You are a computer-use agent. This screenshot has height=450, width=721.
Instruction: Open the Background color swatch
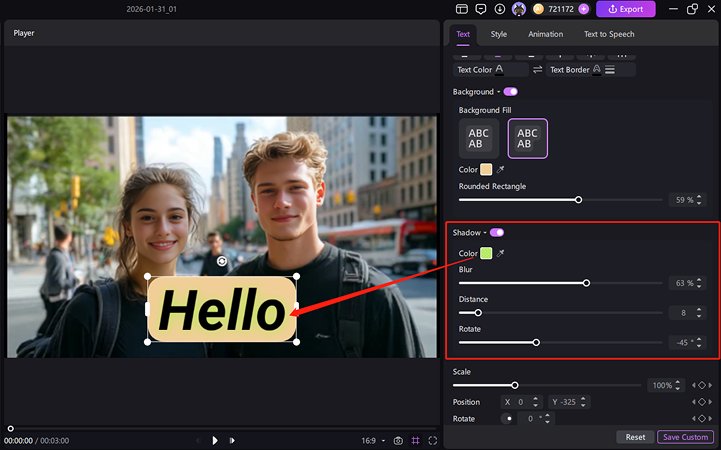(x=486, y=170)
